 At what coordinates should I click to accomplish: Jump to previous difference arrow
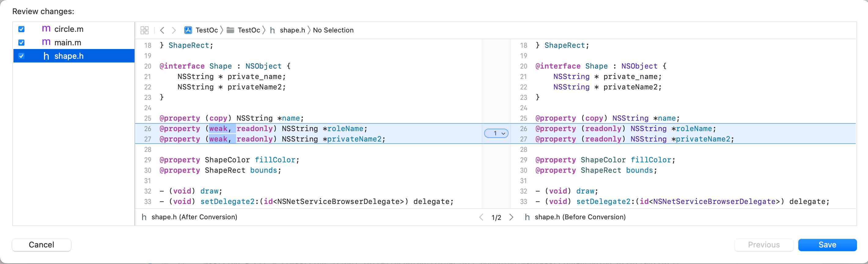[481, 217]
